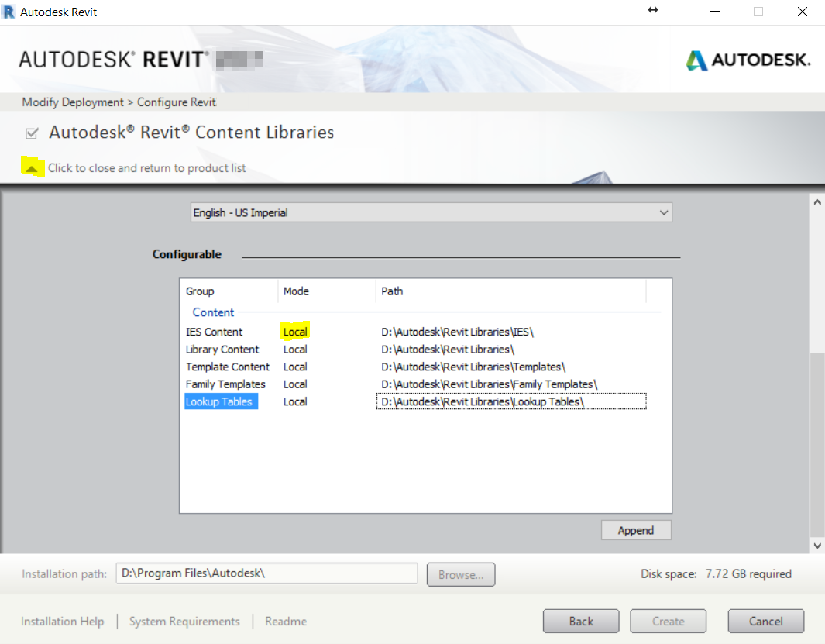Click the Local mode of Template Content
The height and width of the screenshot is (644, 825).
pyautogui.click(x=295, y=367)
